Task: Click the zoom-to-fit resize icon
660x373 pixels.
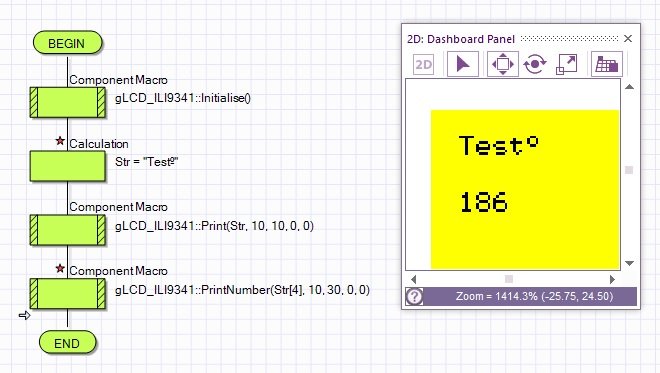Action: [x=567, y=64]
